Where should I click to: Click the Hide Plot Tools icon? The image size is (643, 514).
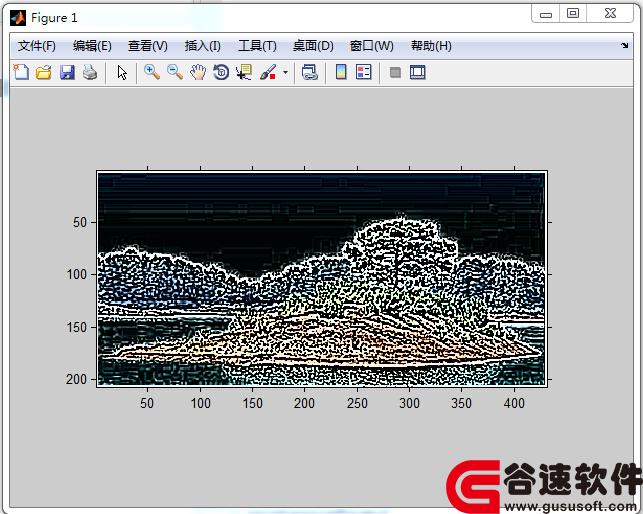click(x=395, y=73)
